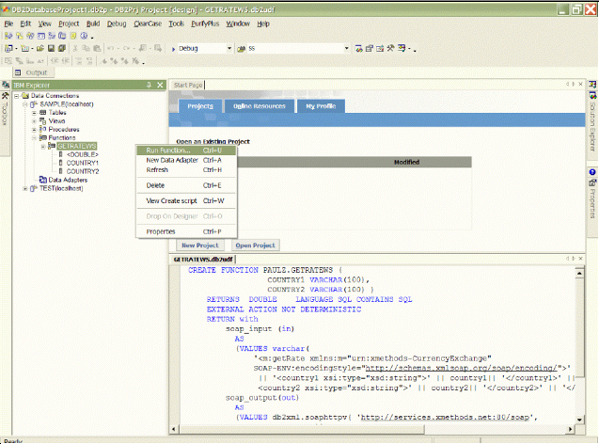599x444 pixels.
Task: Open the Build menu
Action: pos(93,24)
